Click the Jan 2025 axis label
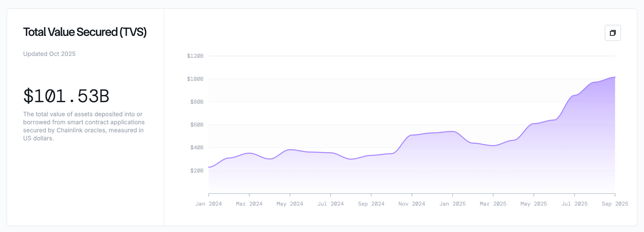The image size is (644, 232). pos(452,204)
